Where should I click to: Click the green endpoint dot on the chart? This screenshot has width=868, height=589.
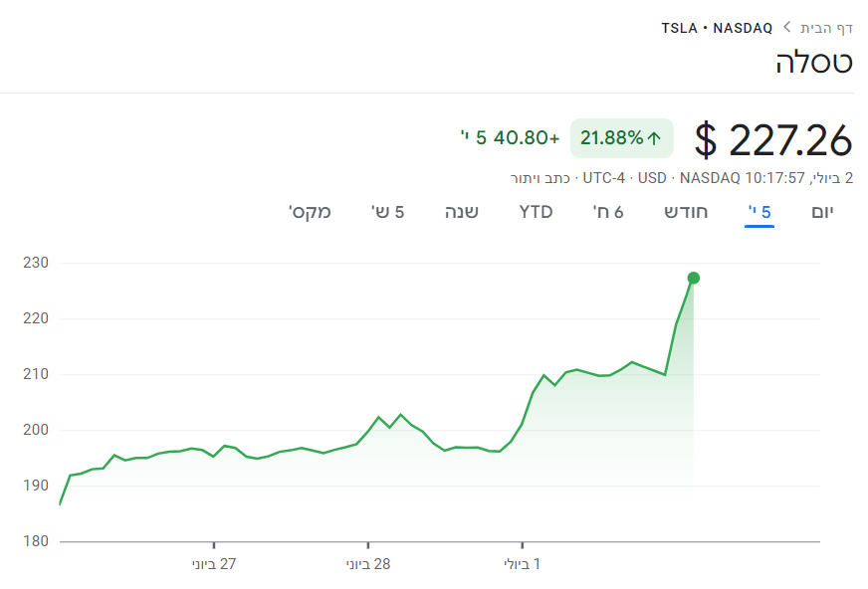694,278
